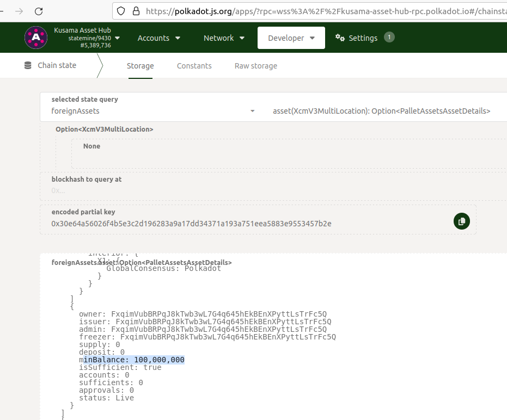The image size is (507, 420).
Task: Select the Chain state database icon
Action: 28,65
